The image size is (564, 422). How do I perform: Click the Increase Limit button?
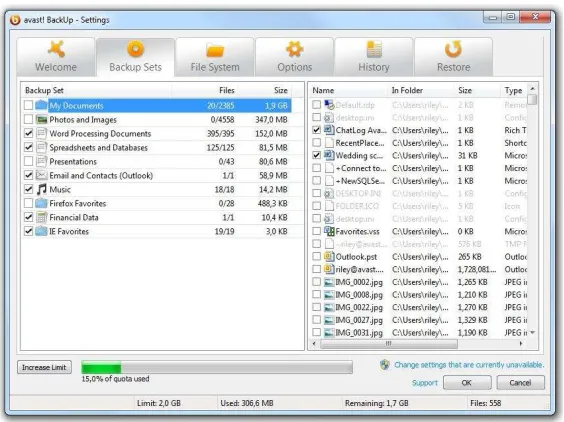[44, 367]
